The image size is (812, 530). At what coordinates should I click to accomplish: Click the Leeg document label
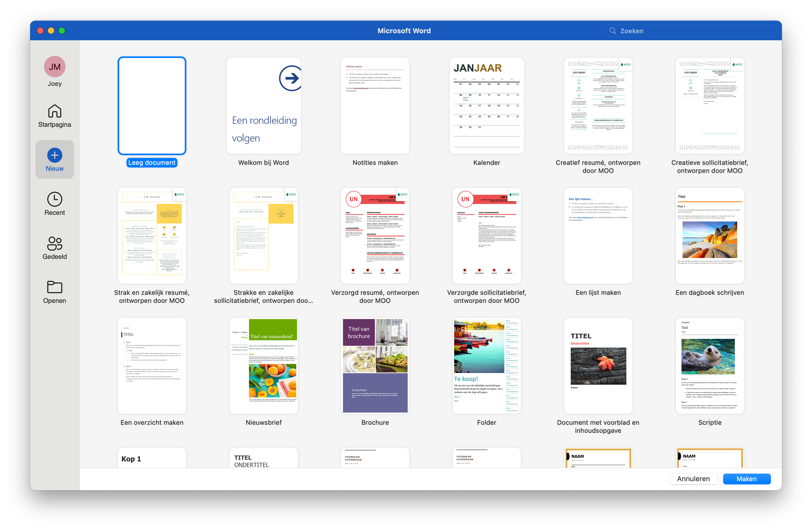pos(152,163)
